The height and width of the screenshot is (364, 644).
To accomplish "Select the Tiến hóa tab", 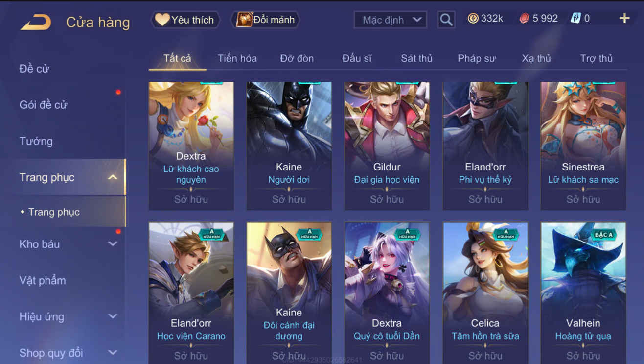I will tap(237, 58).
